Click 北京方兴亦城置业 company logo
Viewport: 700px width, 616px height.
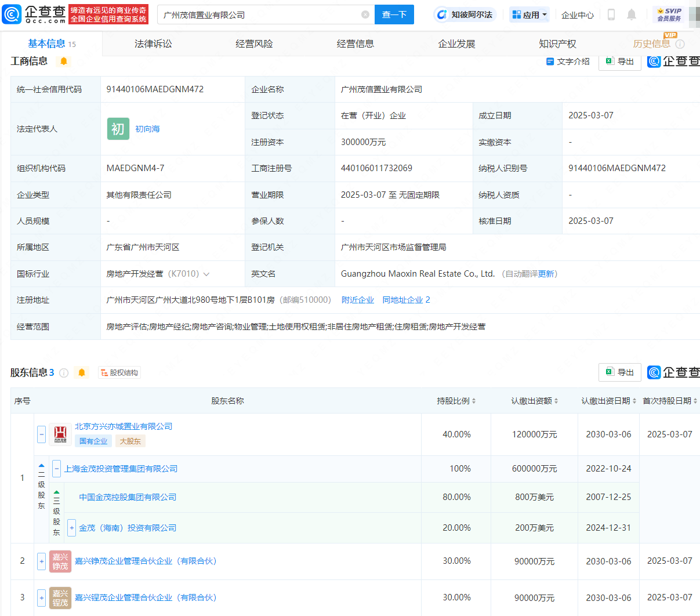60,434
